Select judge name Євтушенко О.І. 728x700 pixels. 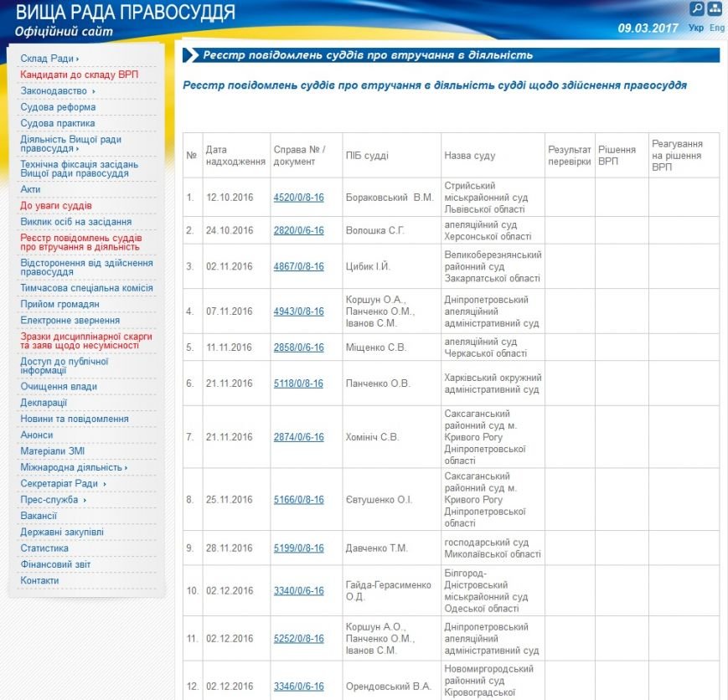click(379, 500)
